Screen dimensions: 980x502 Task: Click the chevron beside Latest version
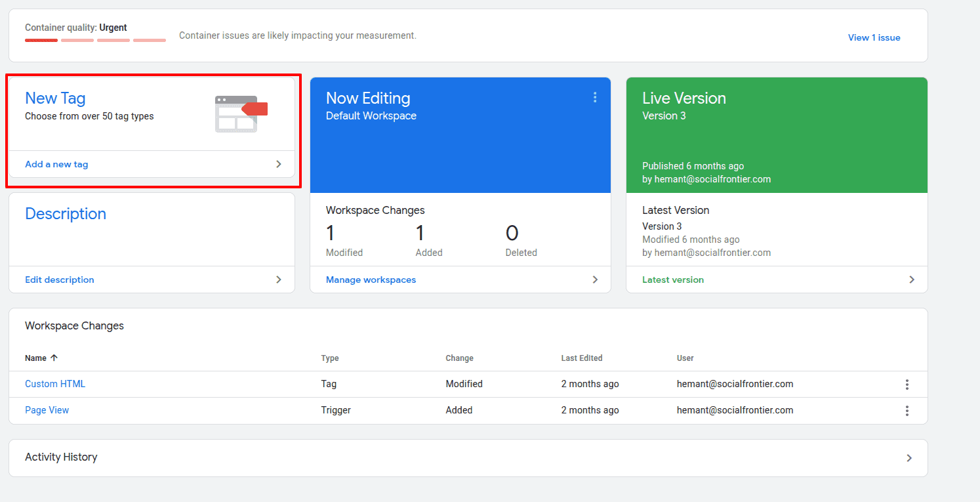(912, 279)
